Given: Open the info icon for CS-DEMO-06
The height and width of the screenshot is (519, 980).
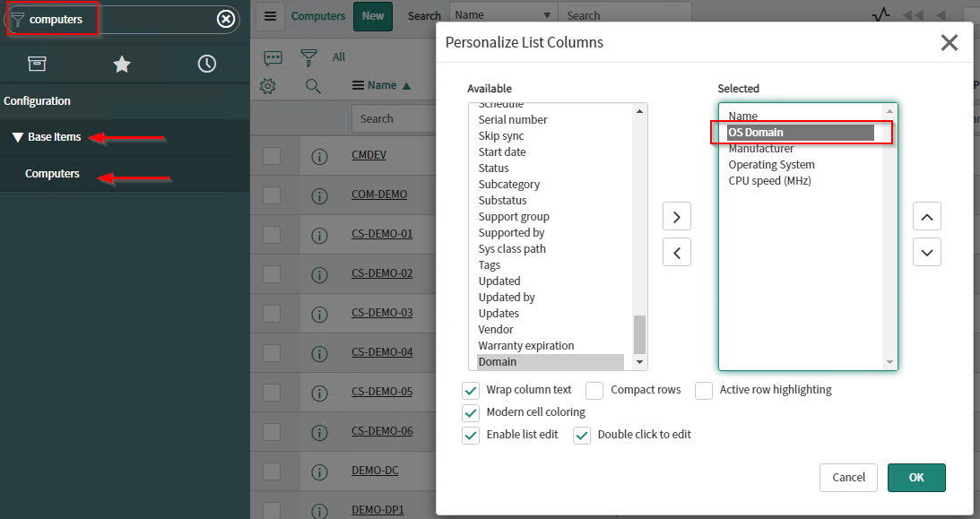Looking at the screenshot, I should (x=319, y=431).
